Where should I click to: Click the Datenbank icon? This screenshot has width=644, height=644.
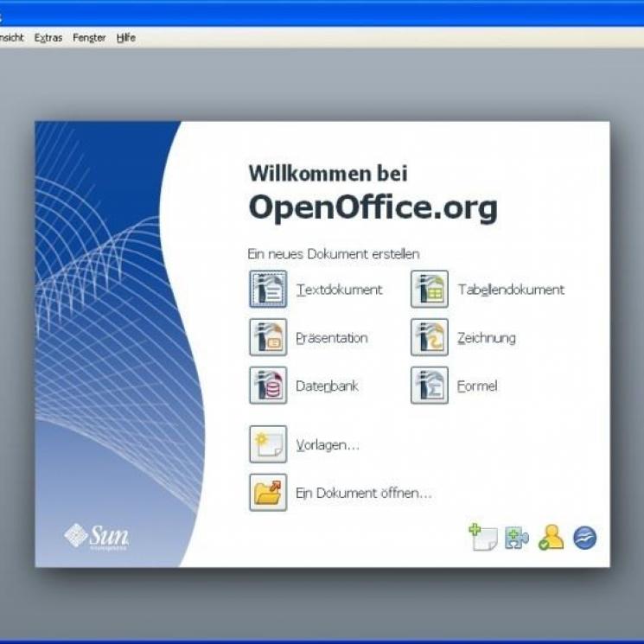[x=268, y=386]
